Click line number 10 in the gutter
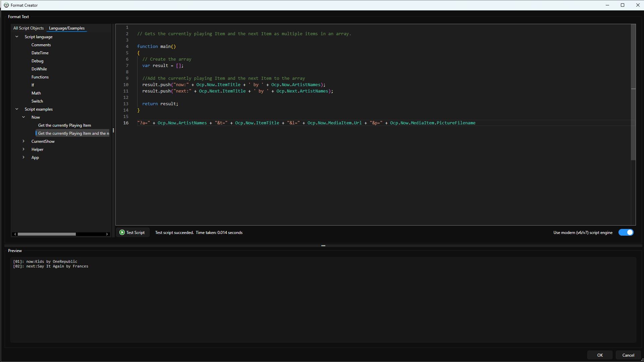 click(x=126, y=84)
